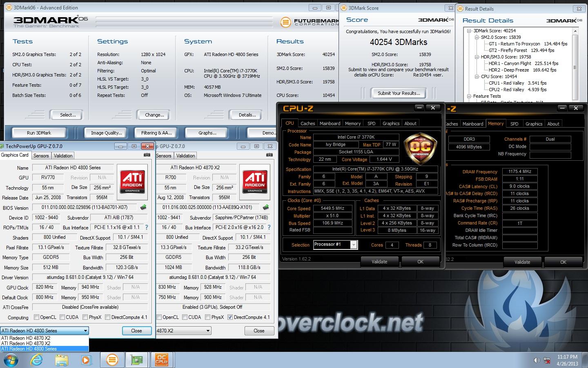Open Windows Explorer from the taskbar
588x368 pixels.
62,360
